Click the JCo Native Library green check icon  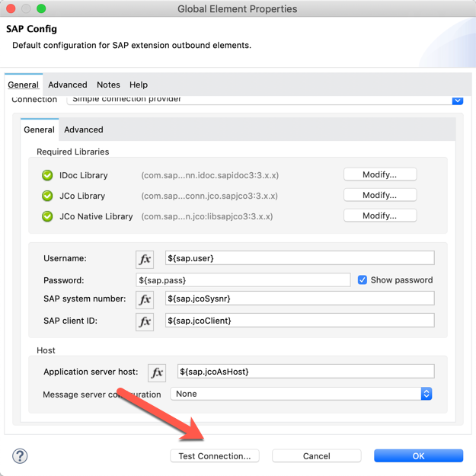pyautogui.click(x=47, y=216)
